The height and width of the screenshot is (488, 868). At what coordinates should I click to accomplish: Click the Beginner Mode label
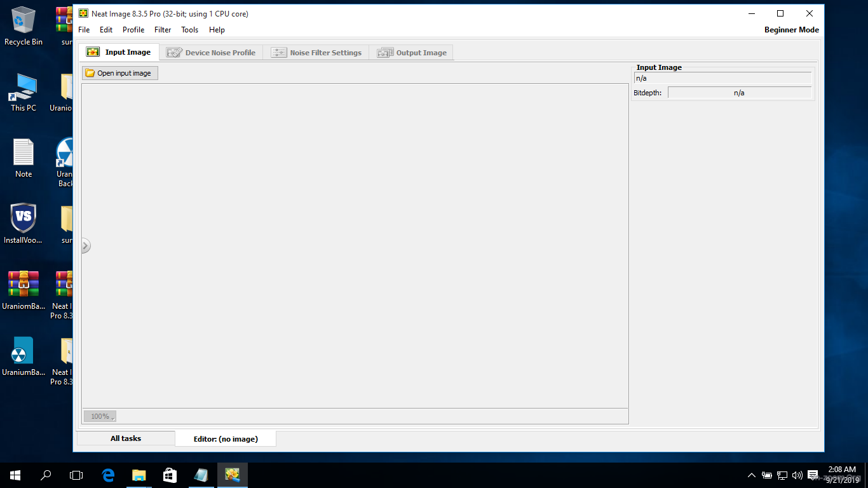pos(792,30)
